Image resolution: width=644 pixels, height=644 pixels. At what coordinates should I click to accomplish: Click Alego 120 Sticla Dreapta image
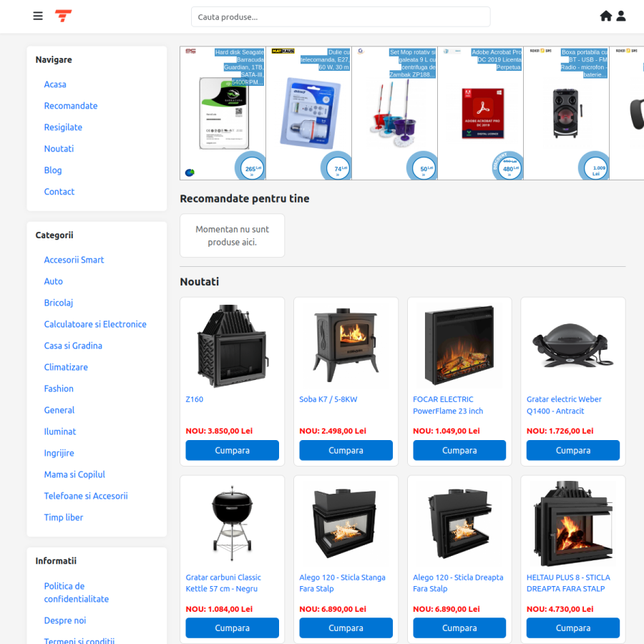coord(459,523)
